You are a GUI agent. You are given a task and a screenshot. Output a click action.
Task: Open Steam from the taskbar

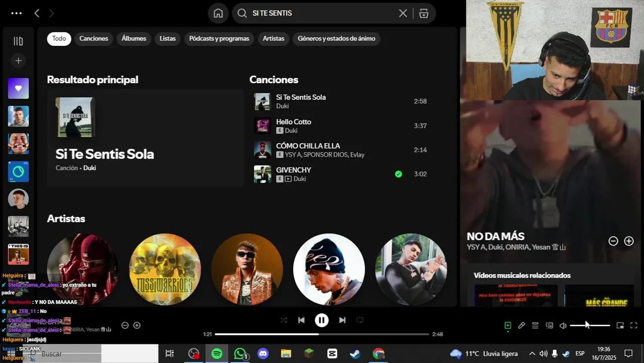pyautogui.click(x=355, y=354)
